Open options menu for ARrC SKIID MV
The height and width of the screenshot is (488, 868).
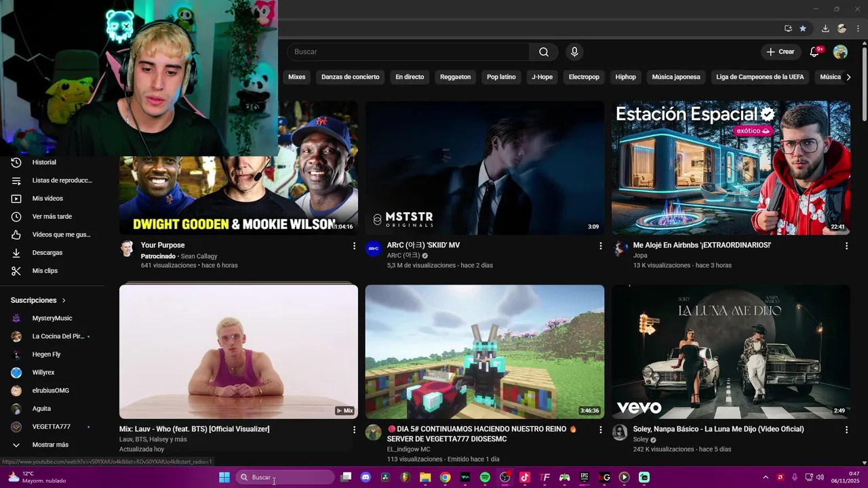[x=600, y=246]
